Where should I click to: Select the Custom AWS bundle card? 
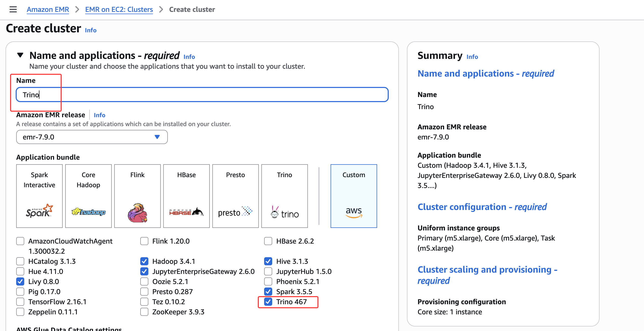tap(354, 196)
